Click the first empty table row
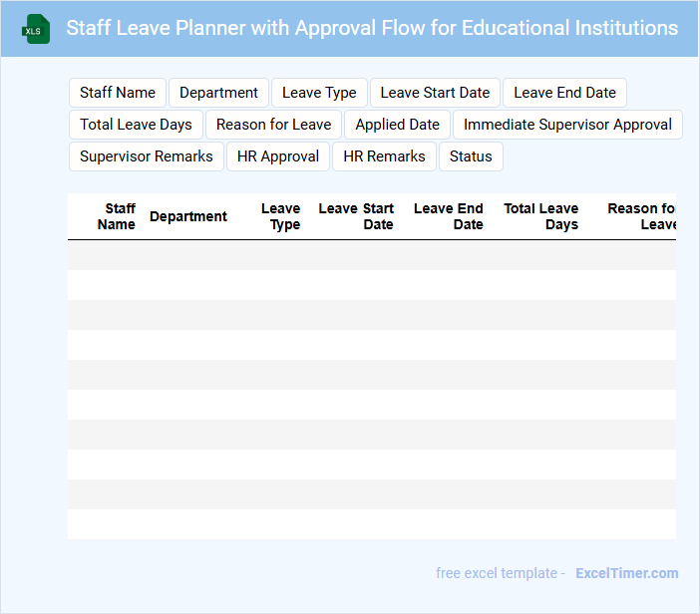Screen dimensions: 700x614 [371, 255]
